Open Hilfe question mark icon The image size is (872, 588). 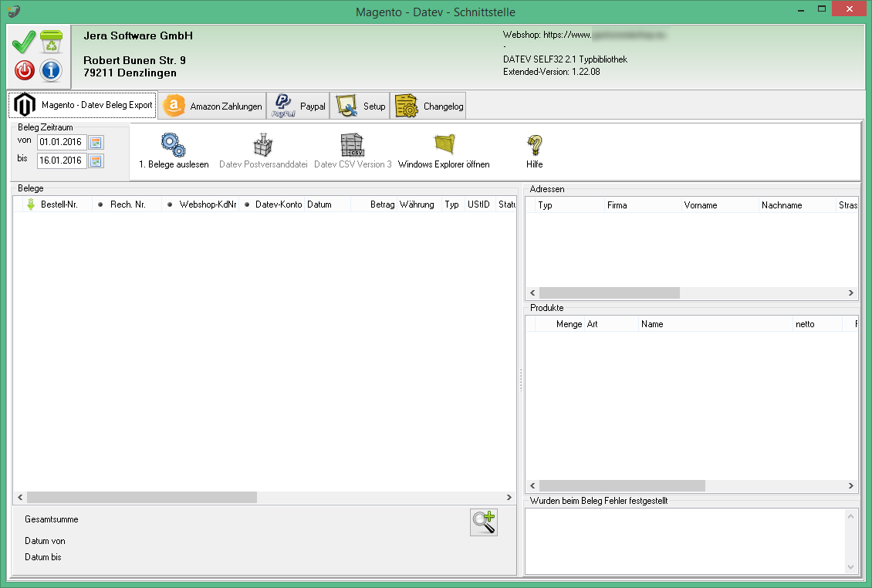pyautogui.click(x=535, y=145)
